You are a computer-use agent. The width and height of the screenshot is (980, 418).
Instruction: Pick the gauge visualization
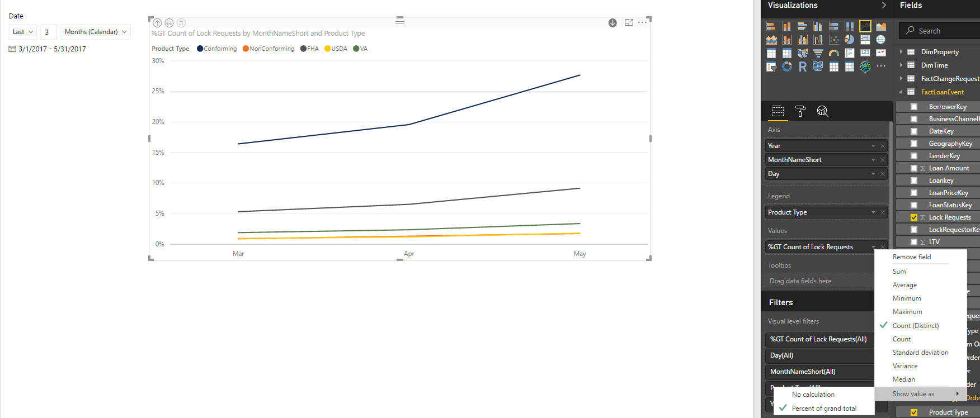(x=834, y=53)
